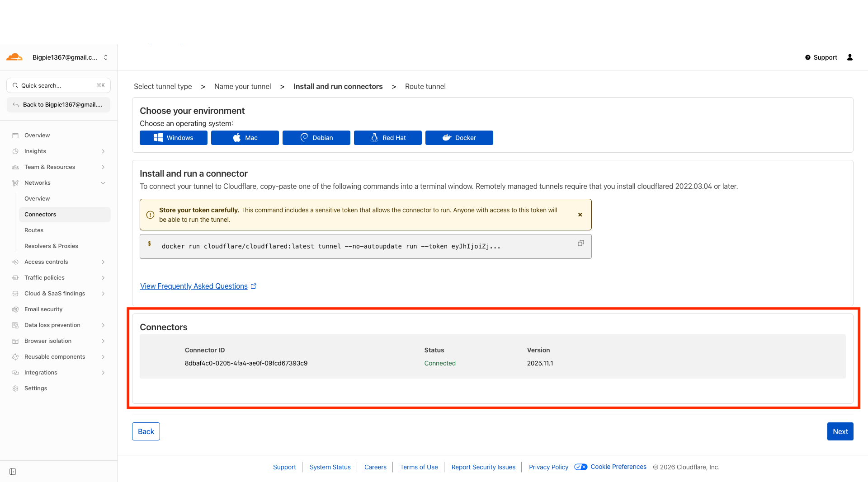Open the account switcher dropdown
Viewport: 868px width, 482px height.
point(106,57)
